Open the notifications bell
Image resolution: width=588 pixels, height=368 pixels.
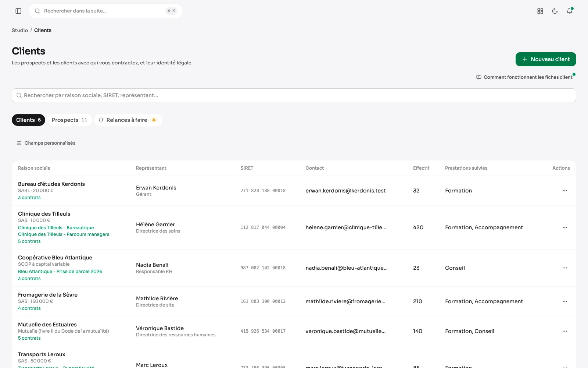coord(570,11)
